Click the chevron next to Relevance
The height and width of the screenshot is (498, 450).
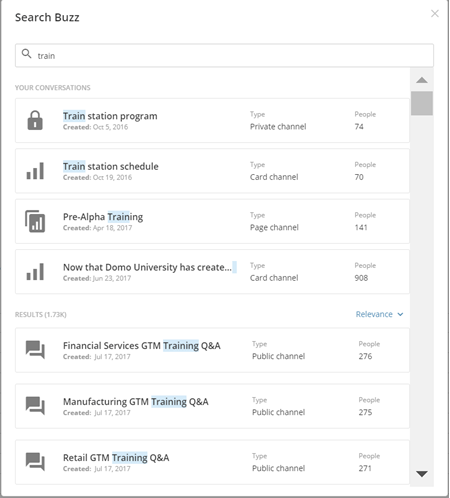(x=400, y=314)
